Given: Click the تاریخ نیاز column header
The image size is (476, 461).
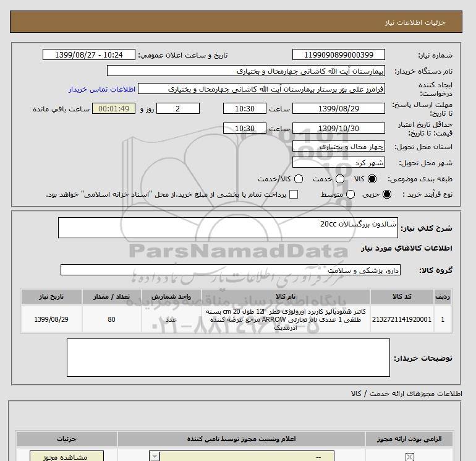Looking at the screenshot, I should (51, 296).
